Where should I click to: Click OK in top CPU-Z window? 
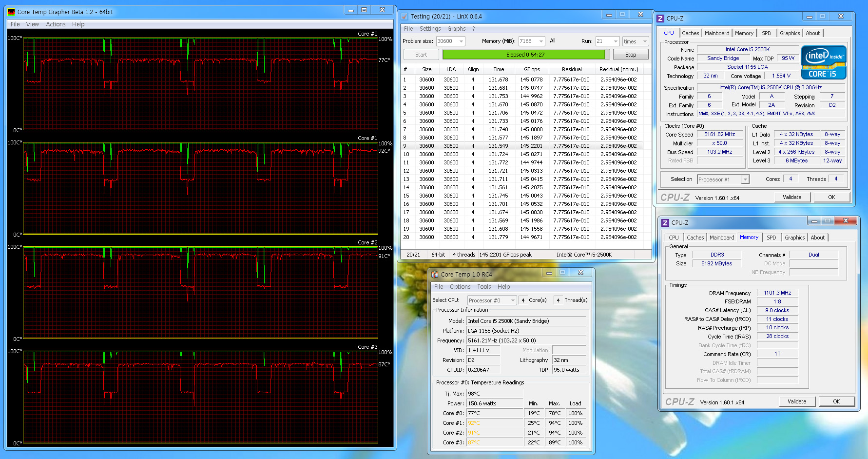click(831, 197)
